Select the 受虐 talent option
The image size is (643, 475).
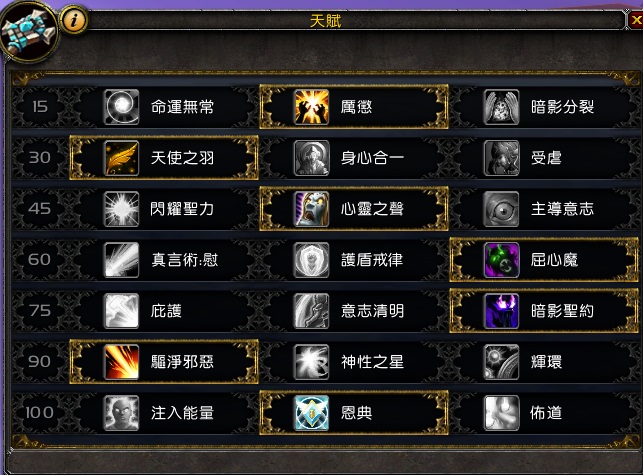click(x=544, y=158)
